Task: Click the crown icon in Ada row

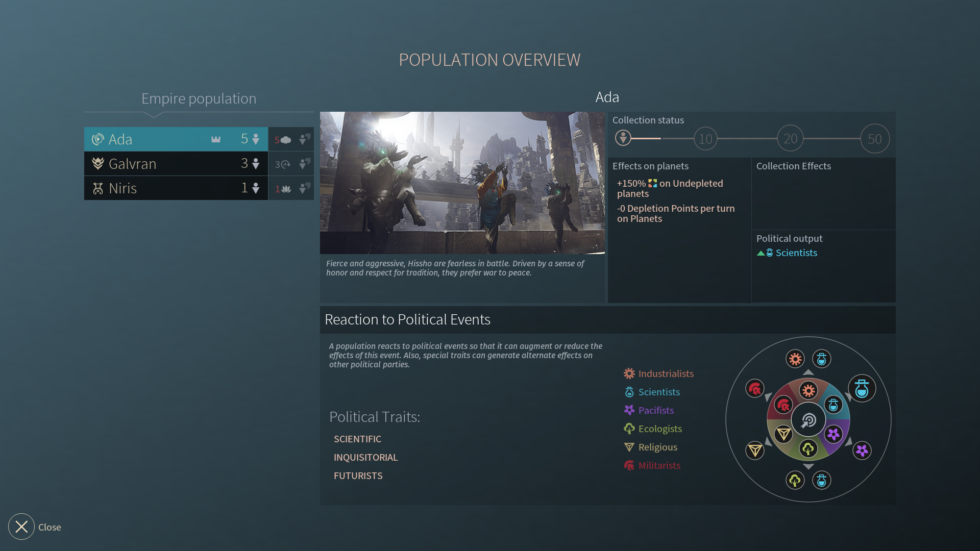Action: click(216, 139)
